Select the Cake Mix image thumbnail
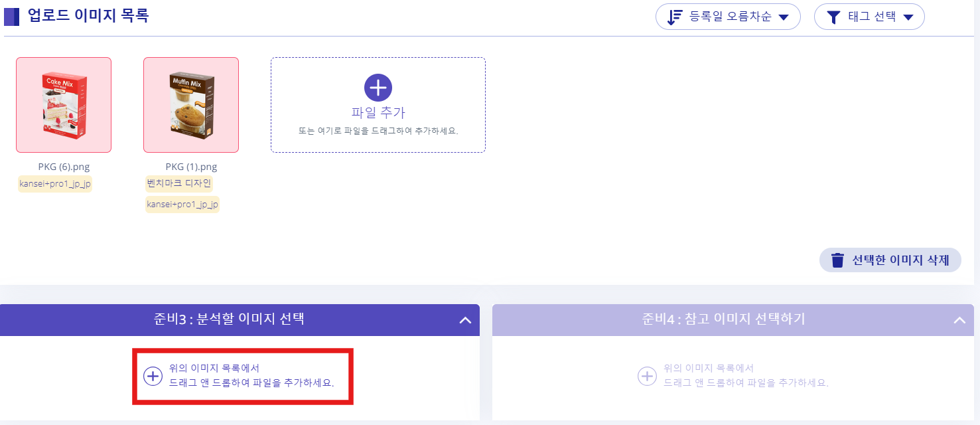Screen dimensions: 980x425 (x=64, y=105)
